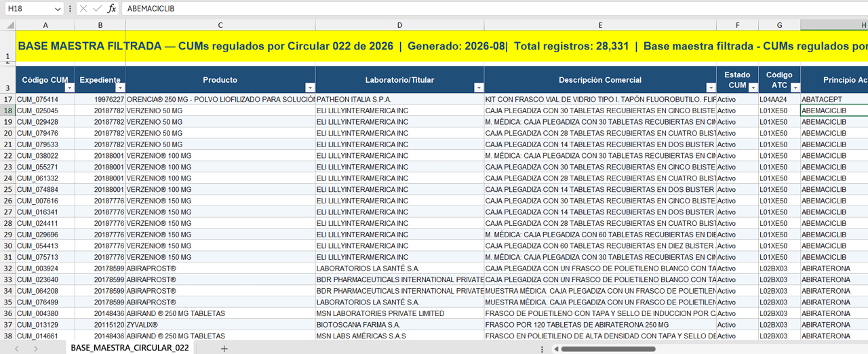Select BIOTOSCANA FARMA S.A. cell
Viewport: 868px width, 354px height.
(x=399, y=325)
